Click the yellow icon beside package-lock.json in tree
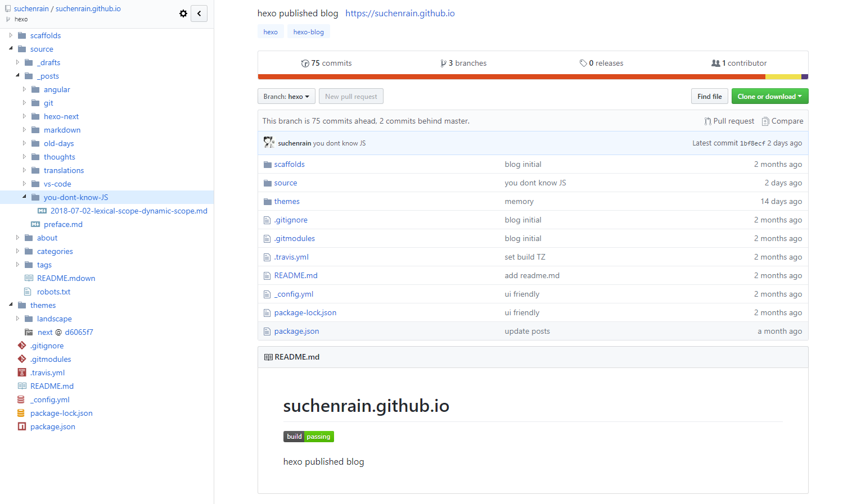843x504 pixels. (21, 413)
